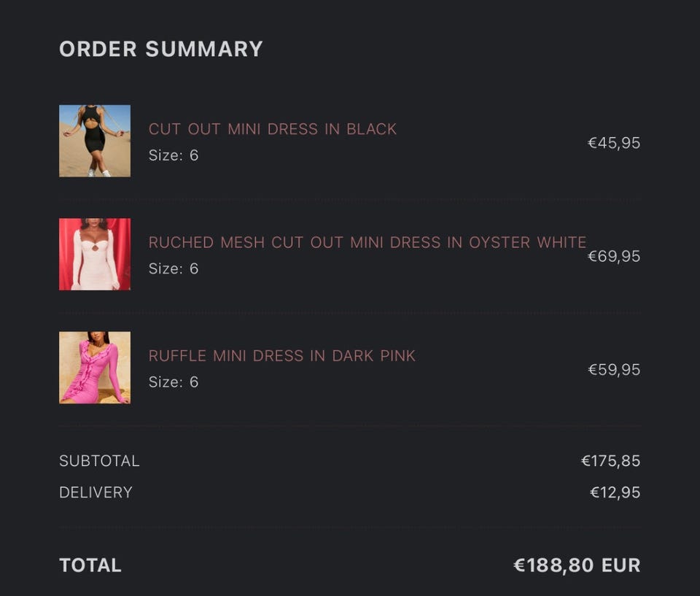Screen dimensions: 700x596
Task: Click Size: 6 under the dark pink dress
Action: pos(174,382)
